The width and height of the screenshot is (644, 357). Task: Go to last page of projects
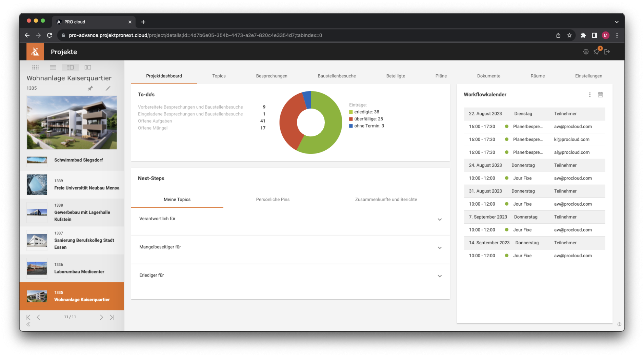click(112, 317)
